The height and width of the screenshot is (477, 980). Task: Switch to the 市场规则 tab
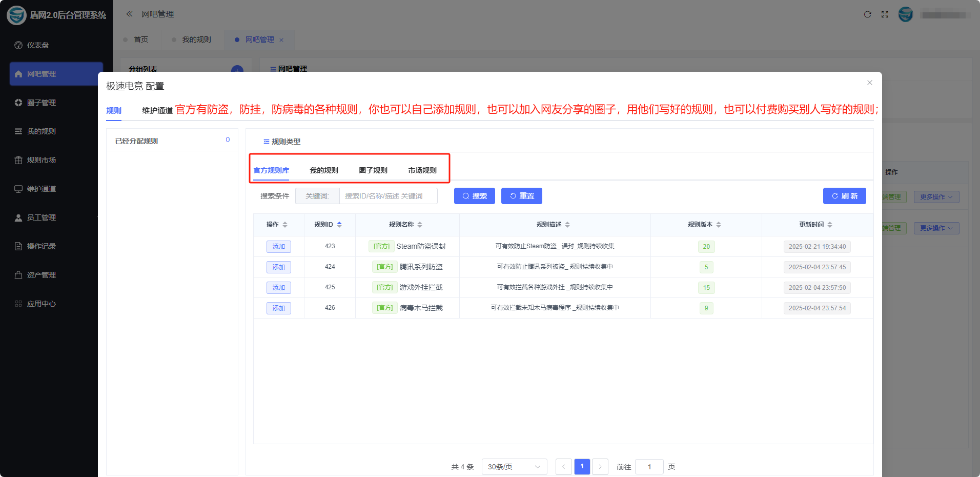point(422,170)
